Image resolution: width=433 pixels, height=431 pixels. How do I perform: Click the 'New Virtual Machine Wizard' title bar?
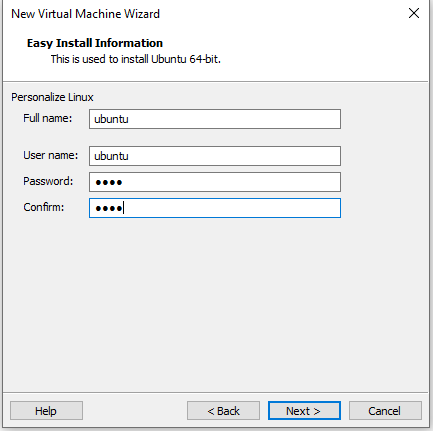pos(85,14)
